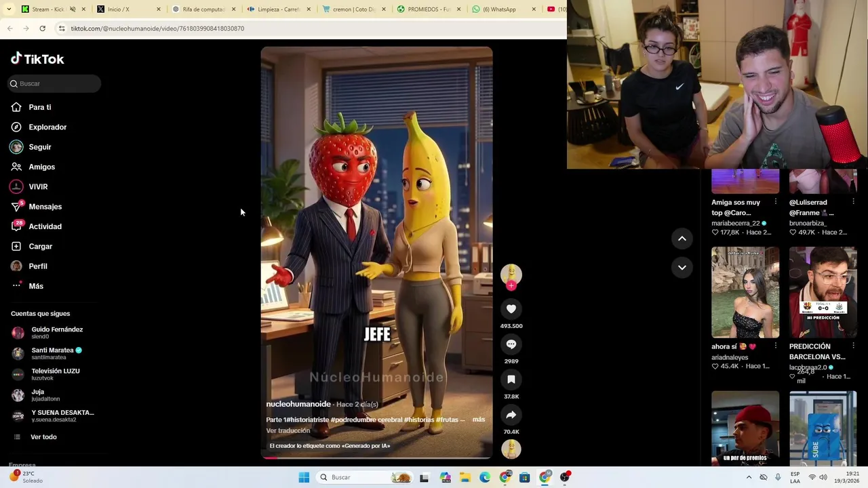
Task: Switch to 'Rifa de computad' tab
Action: click(x=203, y=9)
